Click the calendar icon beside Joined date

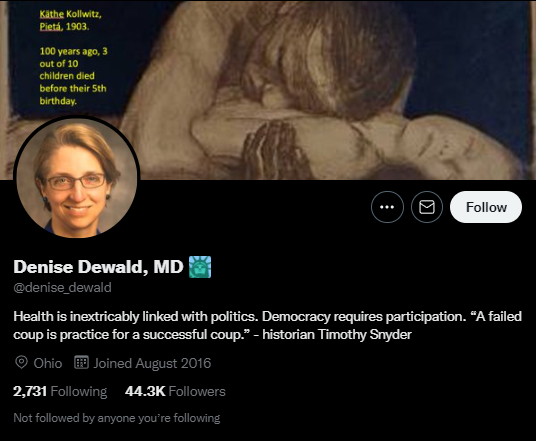[81, 362]
